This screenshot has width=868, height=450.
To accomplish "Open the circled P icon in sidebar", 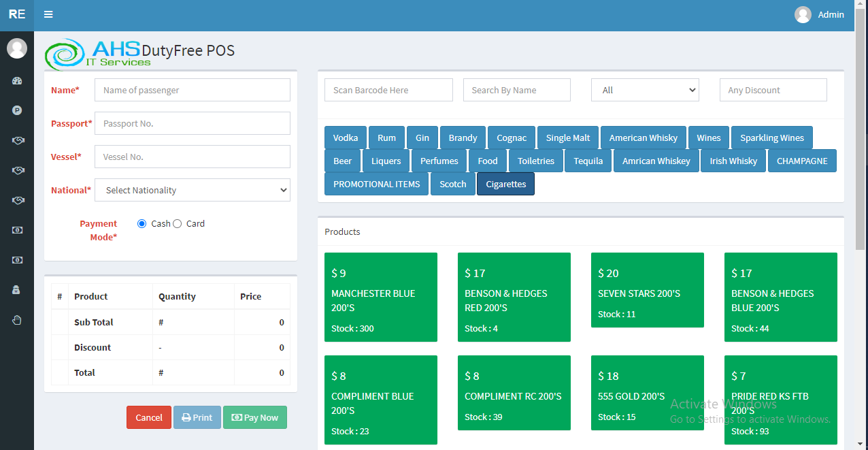I will (17, 110).
